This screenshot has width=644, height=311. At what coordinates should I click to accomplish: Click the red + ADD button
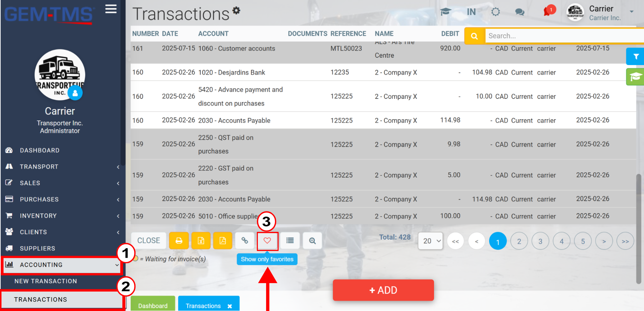point(383,290)
